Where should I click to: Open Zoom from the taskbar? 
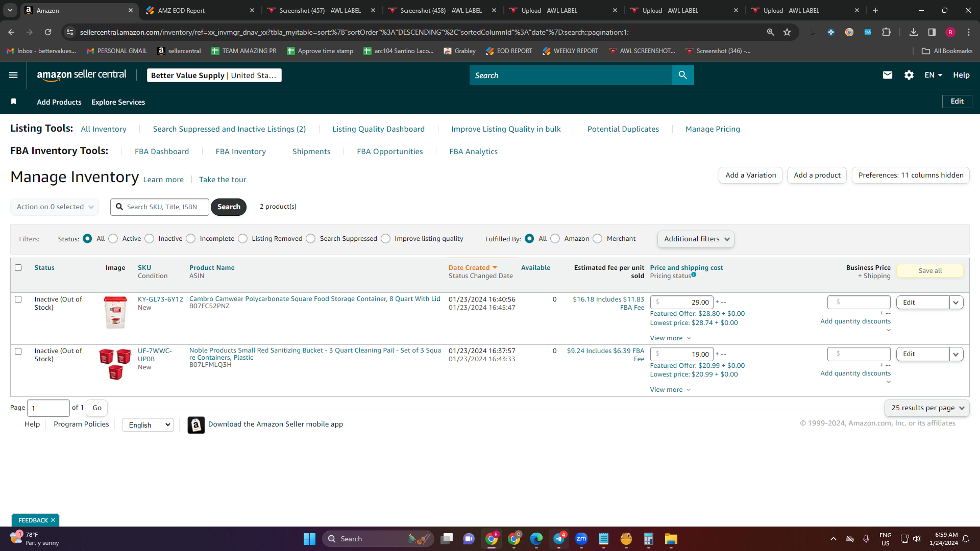click(581, 539)
